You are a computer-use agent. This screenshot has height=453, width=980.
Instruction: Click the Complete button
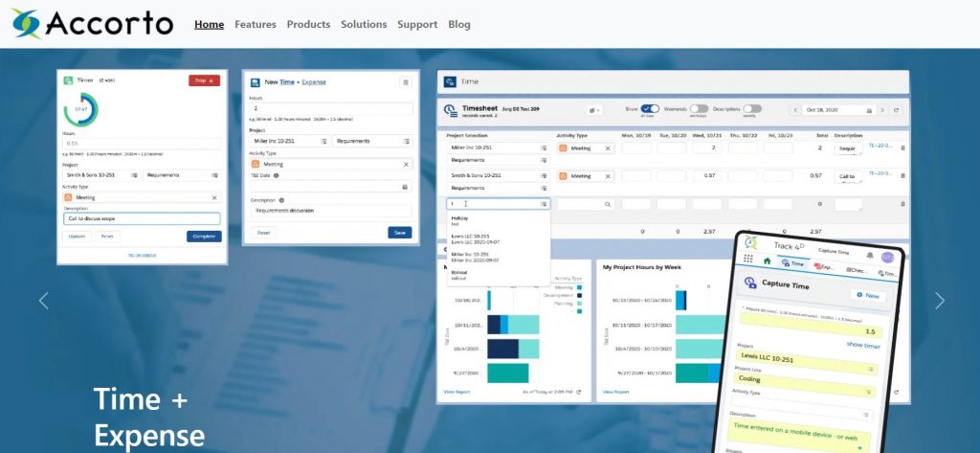[x=204, y=237]
